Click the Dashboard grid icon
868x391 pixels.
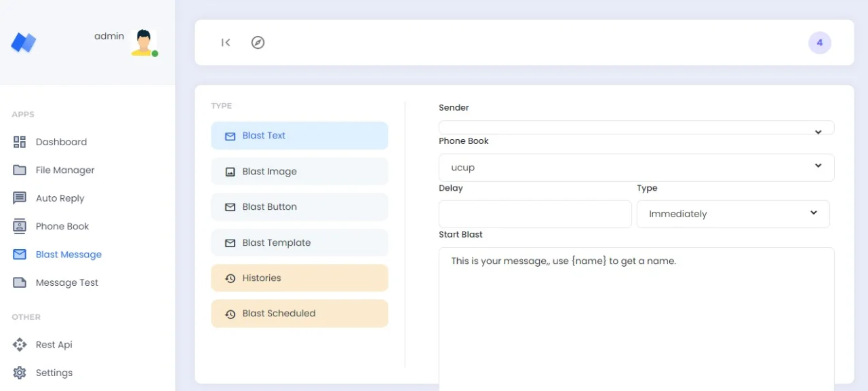(20, 142)
